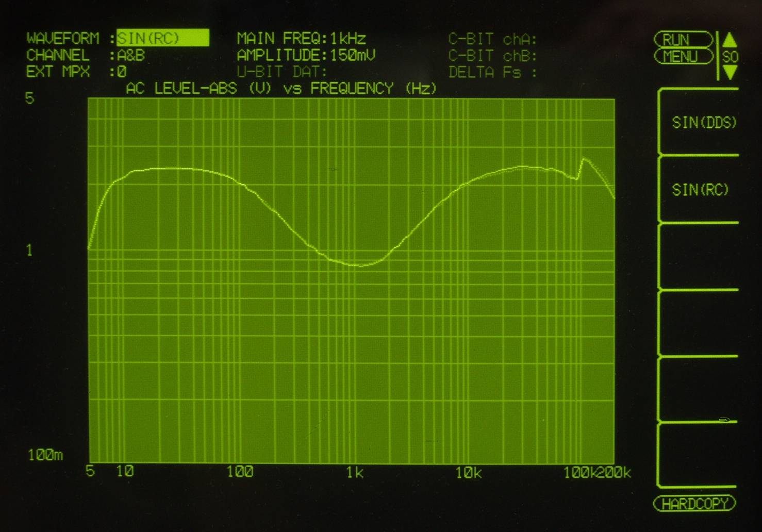This screenshot has height=532, width=762.
Task: Open the highlighted WAVEFORM SIN(RC) field
Action: click(162, 38)
